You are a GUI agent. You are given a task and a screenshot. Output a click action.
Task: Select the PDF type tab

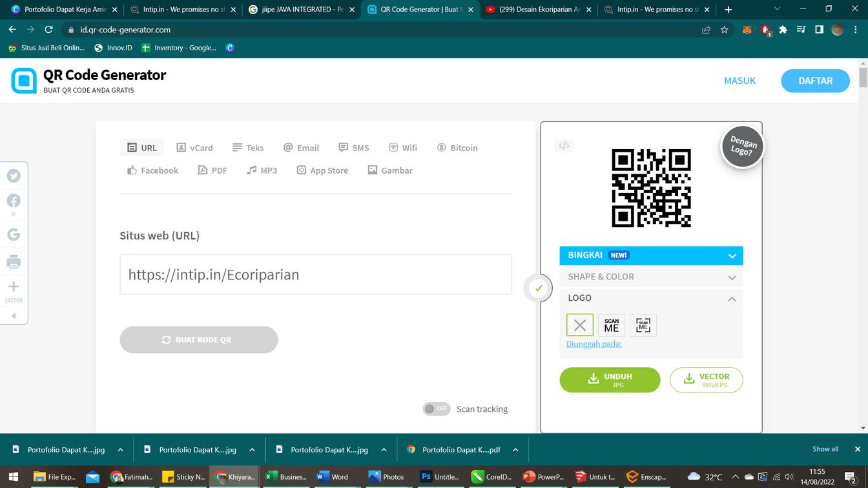(x=212, y=170)
